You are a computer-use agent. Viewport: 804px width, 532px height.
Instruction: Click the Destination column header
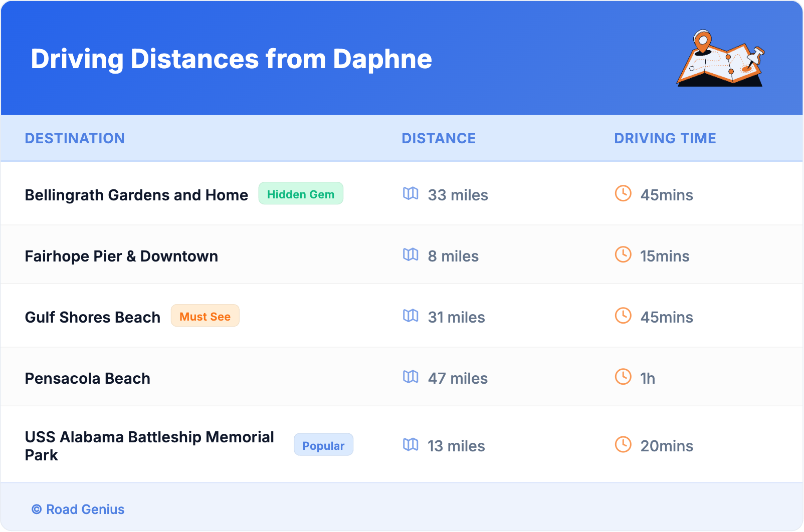point(75,138)
